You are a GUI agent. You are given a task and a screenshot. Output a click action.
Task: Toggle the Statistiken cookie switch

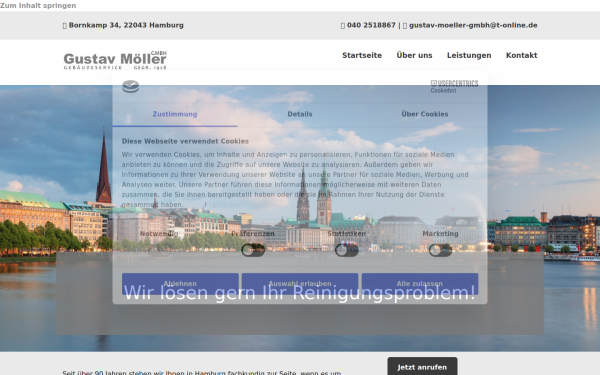pos(347,250)
